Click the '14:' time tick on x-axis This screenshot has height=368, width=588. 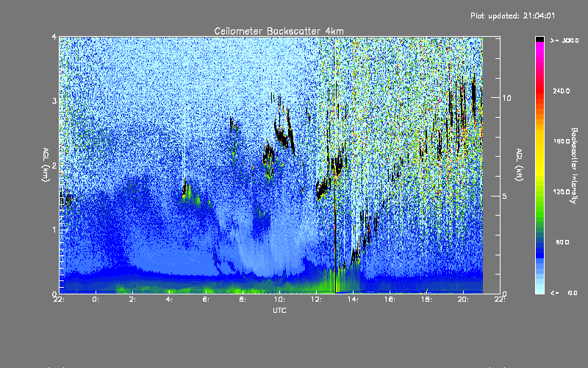pos(353,300)
